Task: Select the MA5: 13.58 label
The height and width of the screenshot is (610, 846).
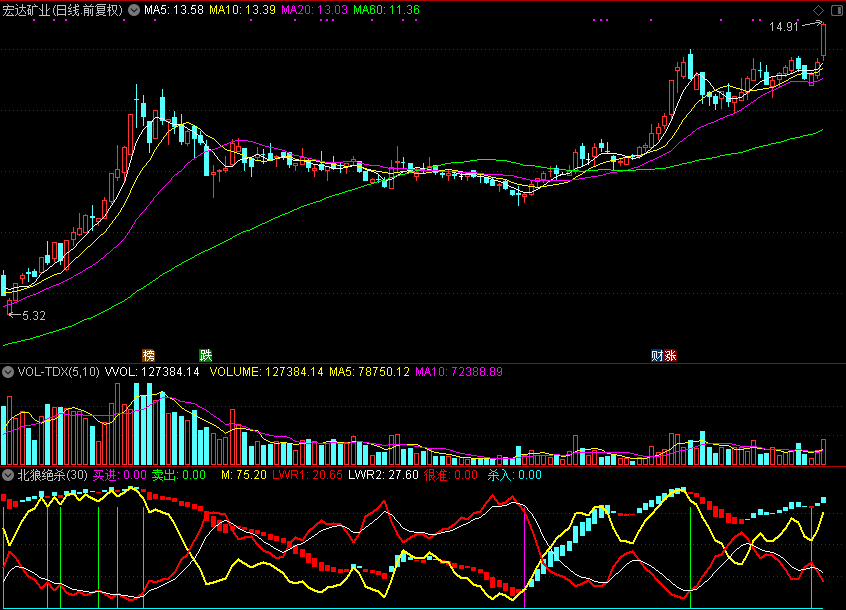Action: [174, 10]
